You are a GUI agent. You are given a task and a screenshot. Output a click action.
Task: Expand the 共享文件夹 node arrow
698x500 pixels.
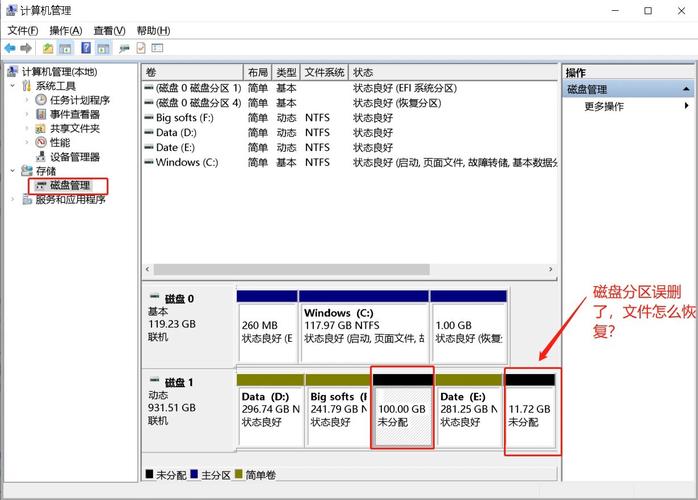click(27, 128)
